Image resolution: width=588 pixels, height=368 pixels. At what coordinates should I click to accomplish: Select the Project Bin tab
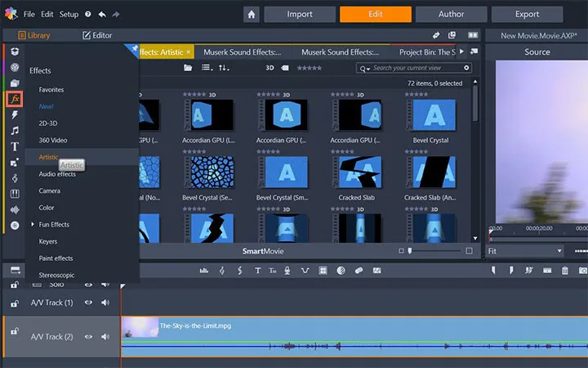tap(427, 52)
